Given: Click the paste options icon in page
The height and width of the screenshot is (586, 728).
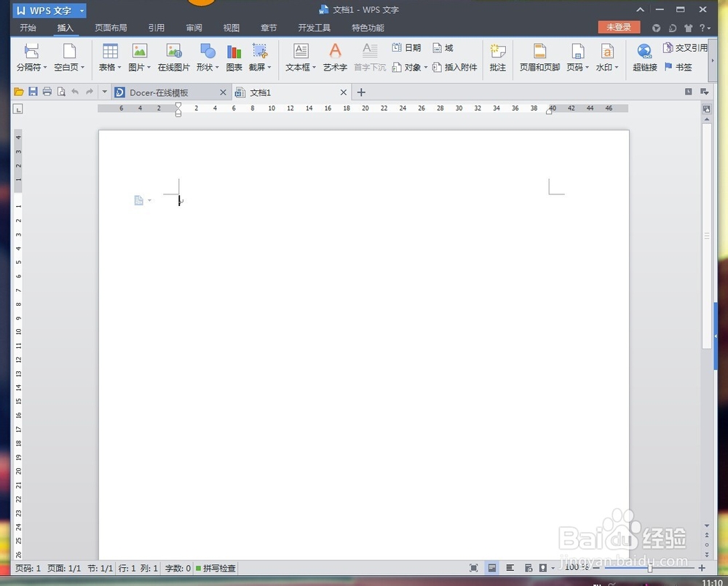Looking at the screenshot, I should (x=139, y=200).
